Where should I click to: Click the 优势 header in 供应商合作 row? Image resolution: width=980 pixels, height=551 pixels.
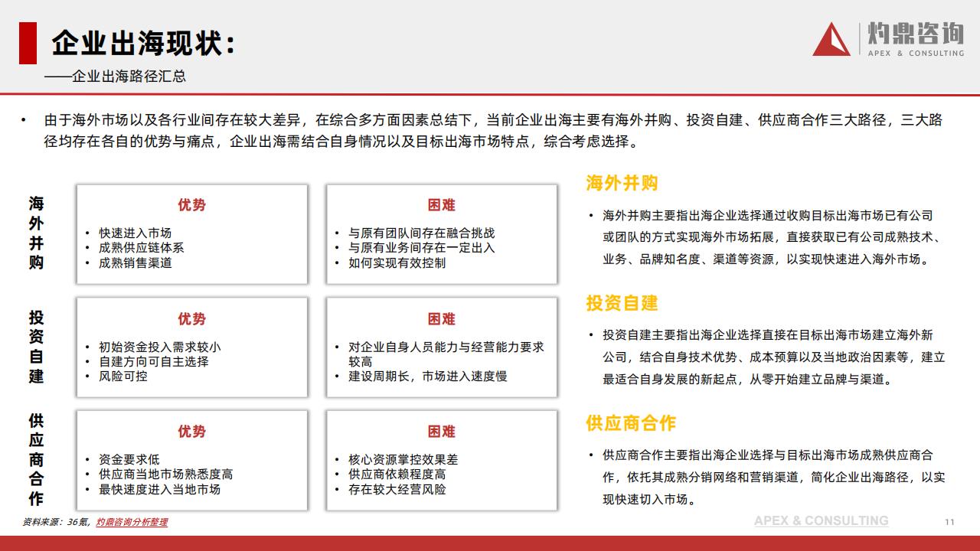coord(192,432)
